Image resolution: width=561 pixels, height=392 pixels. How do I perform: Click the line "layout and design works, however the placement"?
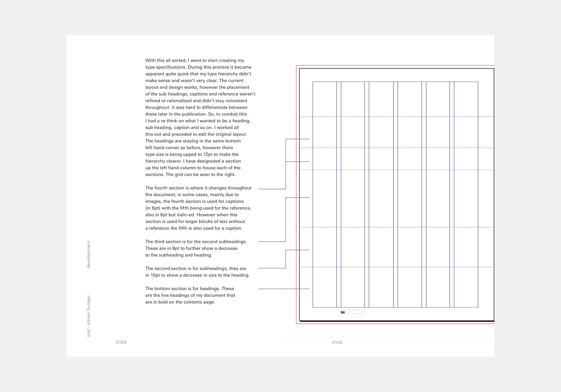[197, 87]
